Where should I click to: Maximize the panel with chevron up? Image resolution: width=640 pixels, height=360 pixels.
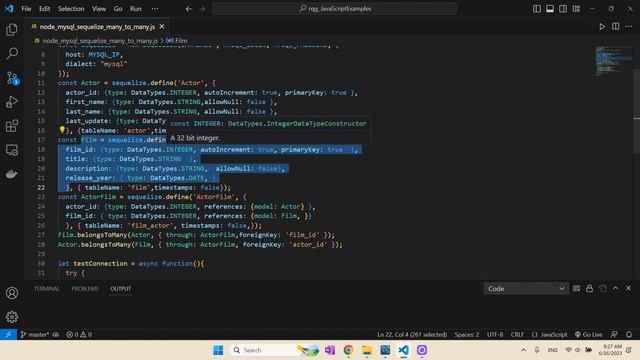616,289
